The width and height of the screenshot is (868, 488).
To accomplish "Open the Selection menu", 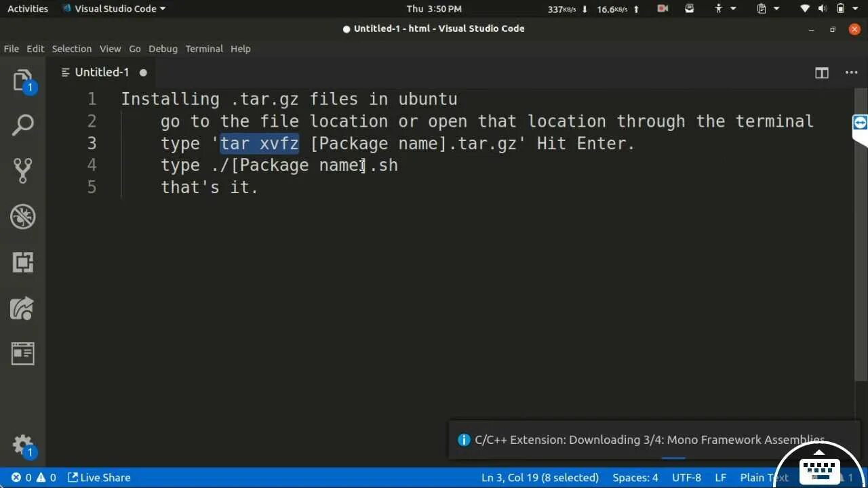I will (x=72, y=49).
